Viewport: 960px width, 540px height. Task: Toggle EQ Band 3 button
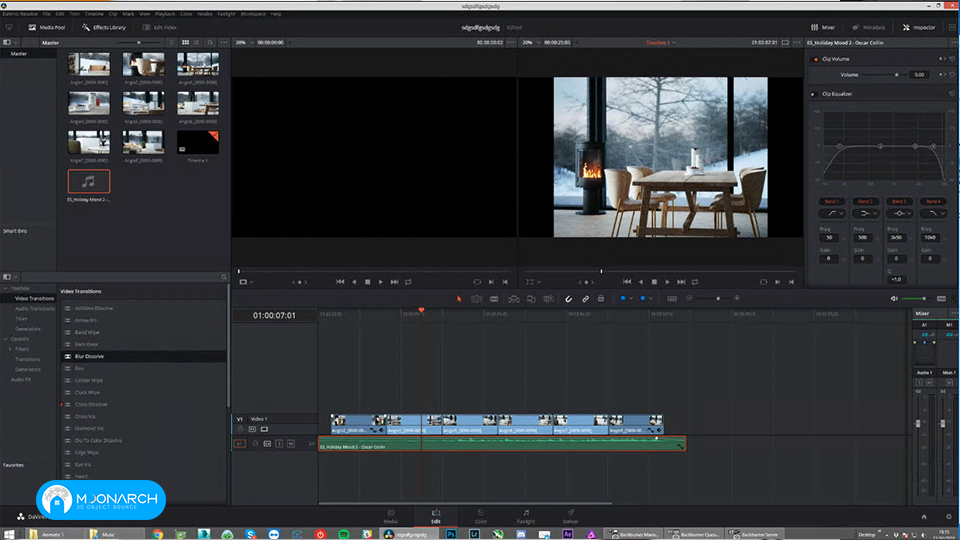click(x=899, y=201)
